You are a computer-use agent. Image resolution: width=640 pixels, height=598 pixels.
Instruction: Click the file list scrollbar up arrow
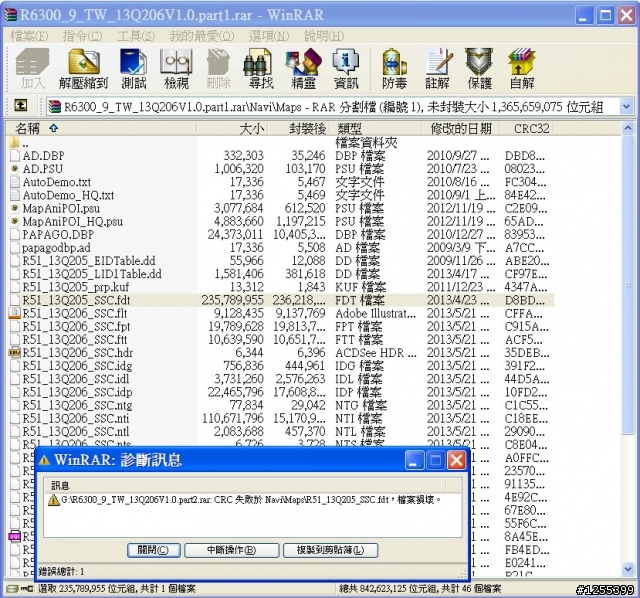point(628,128)
